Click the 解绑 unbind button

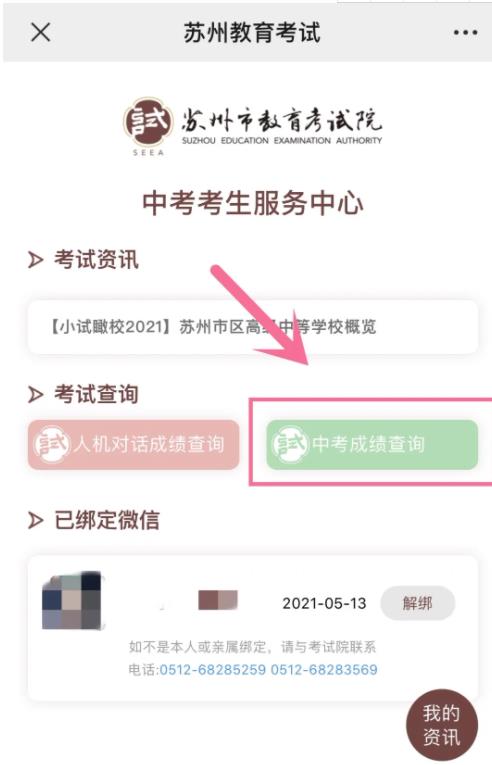418,604
